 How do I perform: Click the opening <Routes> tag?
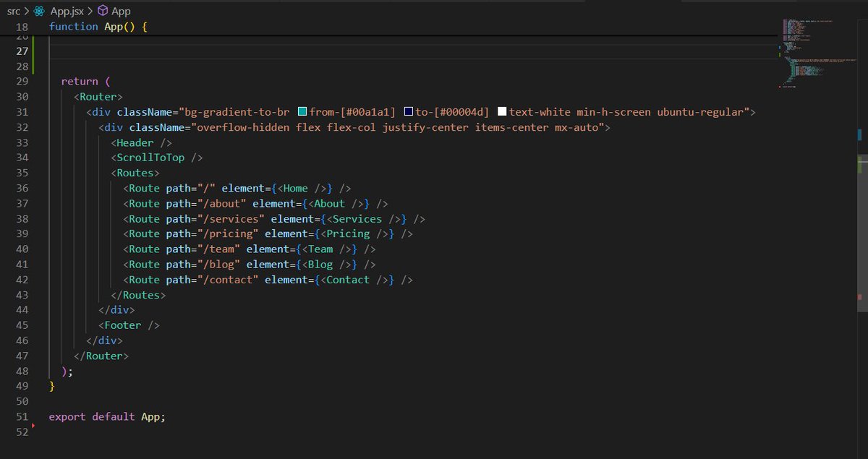[135, 173]
